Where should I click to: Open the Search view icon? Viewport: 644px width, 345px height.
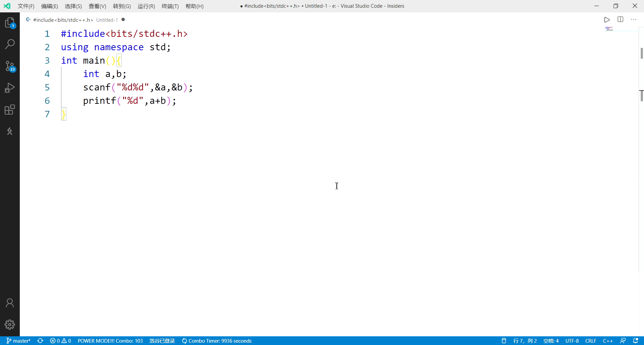click(10, 44)
